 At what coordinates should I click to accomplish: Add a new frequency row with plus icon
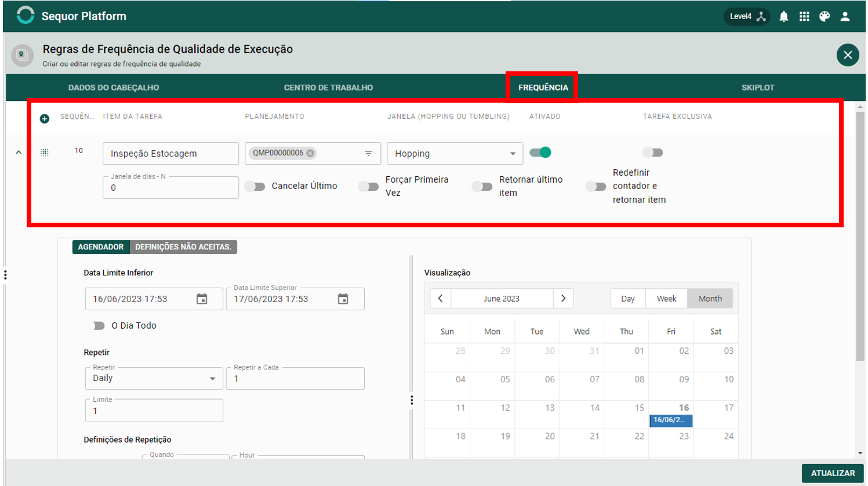[45, 119]
